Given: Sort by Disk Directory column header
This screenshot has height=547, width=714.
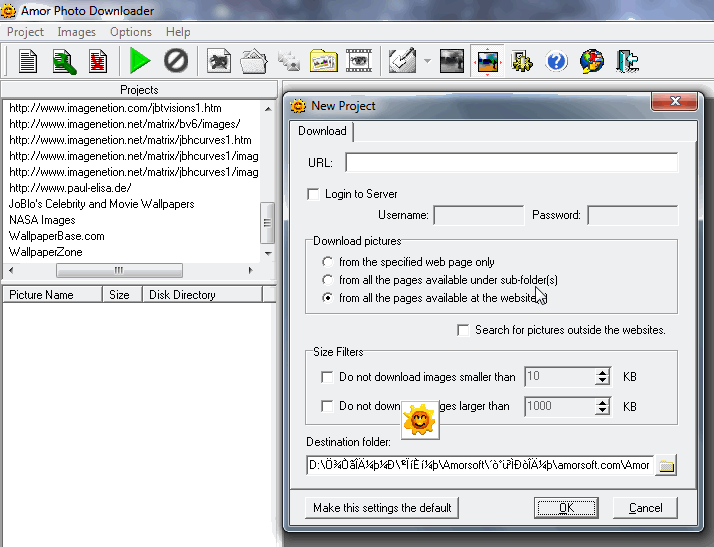Looking at the screenshot, I should click(202, 295).
